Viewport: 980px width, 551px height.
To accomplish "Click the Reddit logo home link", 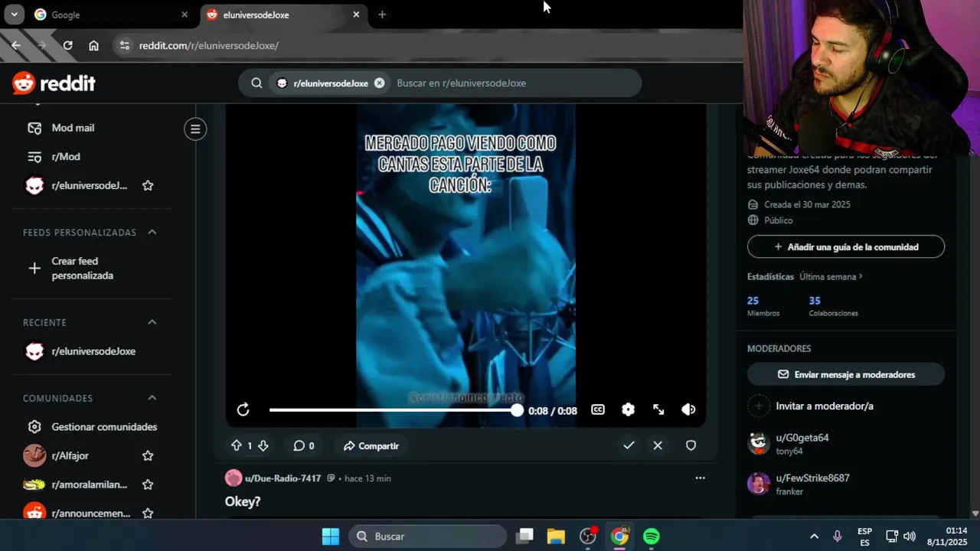I will click(54, 83).
